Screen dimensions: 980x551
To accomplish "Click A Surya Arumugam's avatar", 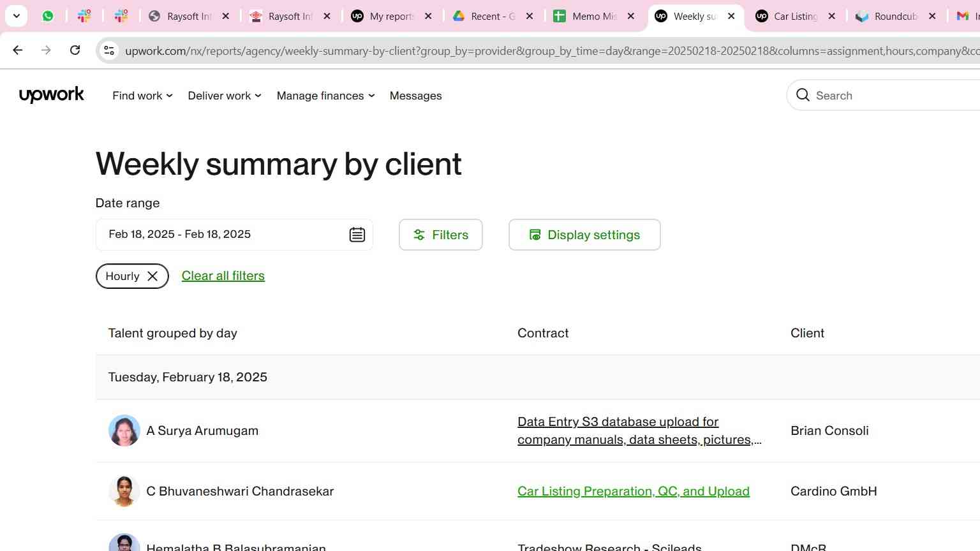I will tap(124, 430).
